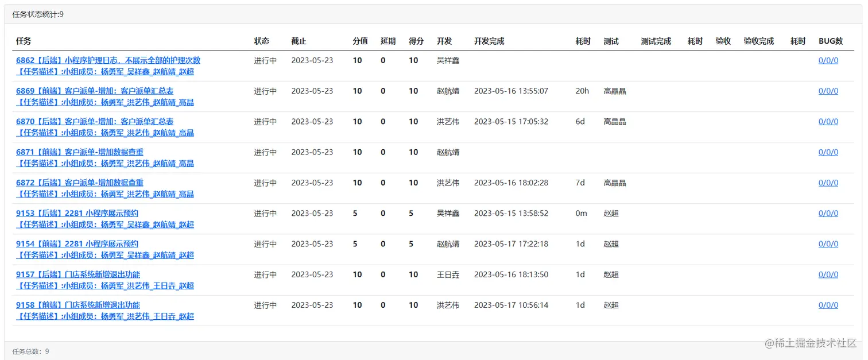This screenshot has height=360, width=868.
Task: Click 任务描述 link under task 6871
Action: (x=105, y=164)
